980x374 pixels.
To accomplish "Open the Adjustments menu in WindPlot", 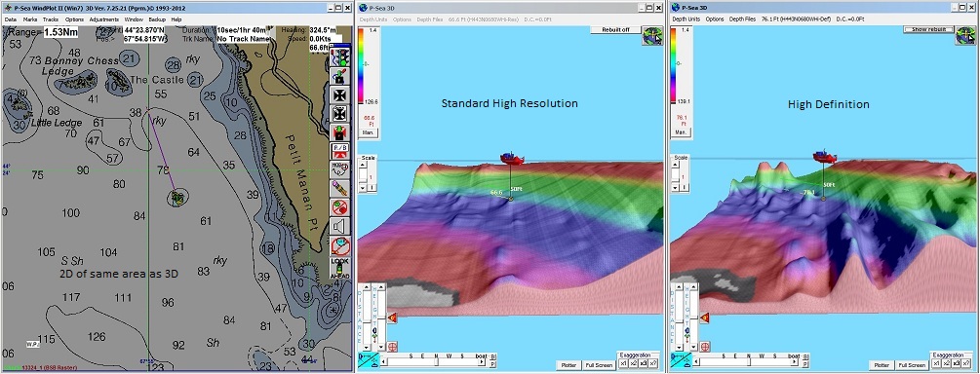I will click(x=103, y=19).
